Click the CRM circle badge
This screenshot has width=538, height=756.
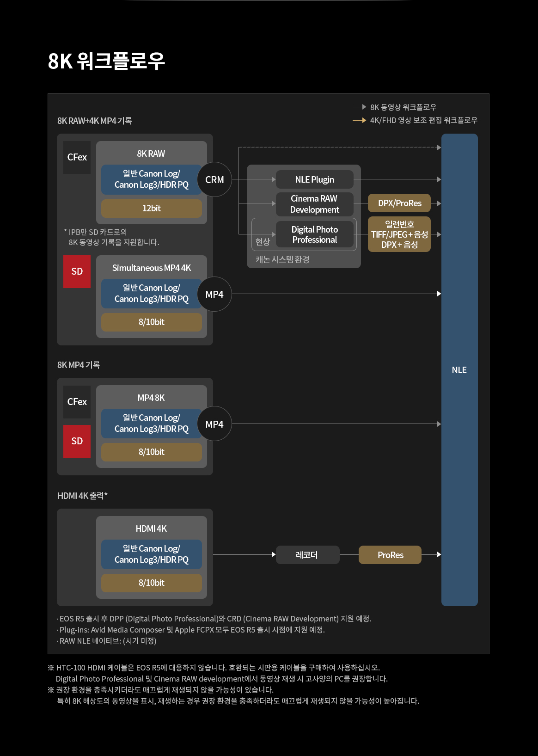pos(214,179)
